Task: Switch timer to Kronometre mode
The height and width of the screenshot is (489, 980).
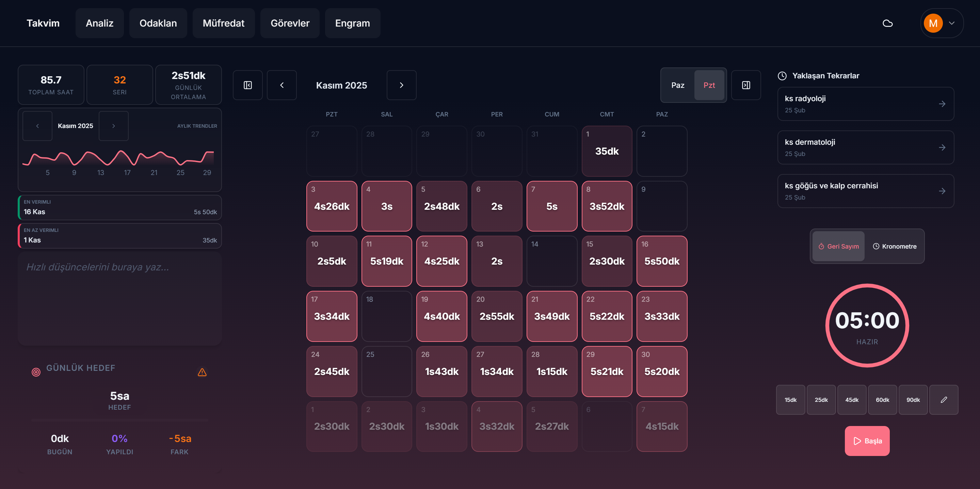Action: pos(895,246)
